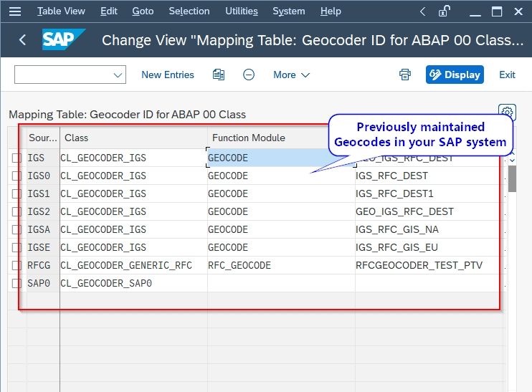
Task: Click the delete entry minus icon
Action: [x=249, y=75]
